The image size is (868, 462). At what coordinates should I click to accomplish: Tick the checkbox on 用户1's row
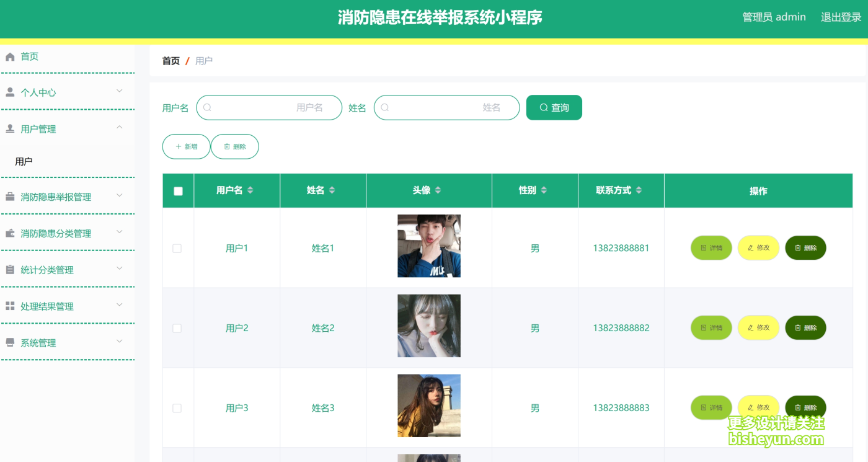click(177, 247)
